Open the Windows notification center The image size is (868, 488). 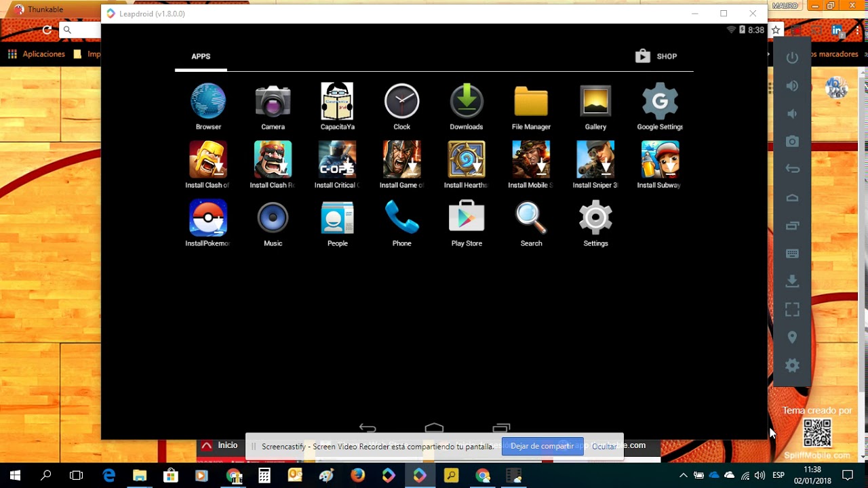pos(848,475)
